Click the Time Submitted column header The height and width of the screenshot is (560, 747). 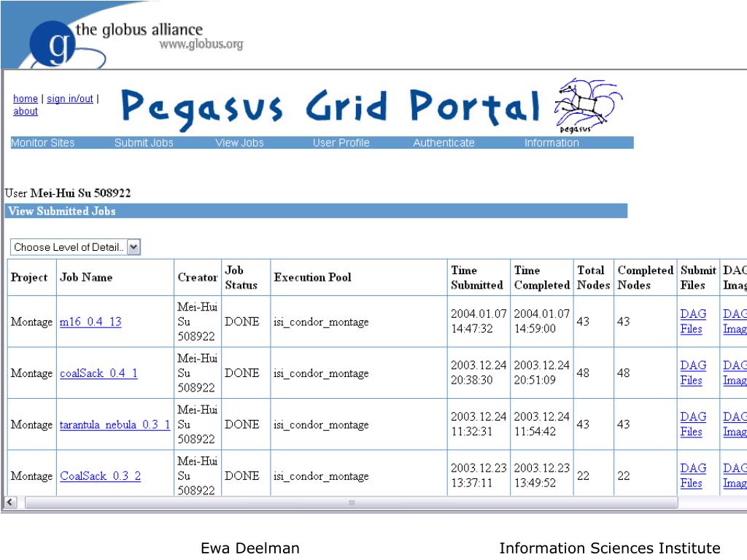(477, 278)
